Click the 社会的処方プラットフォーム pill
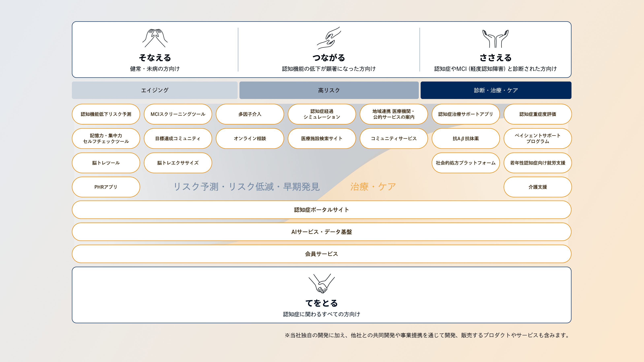 465,163
